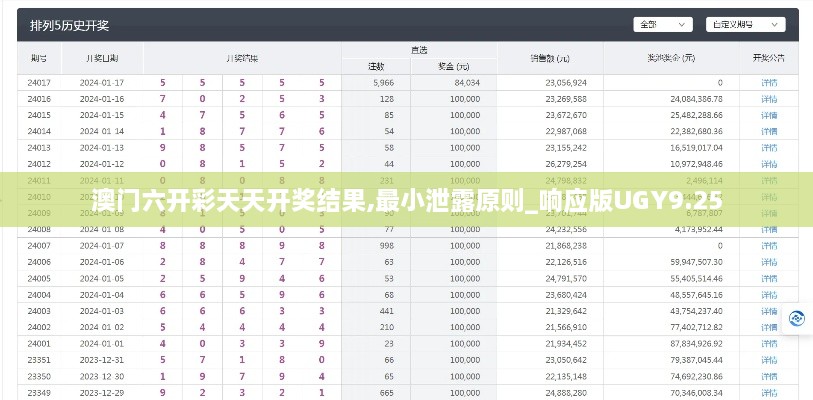Open 详情 link for issue 23351
This screenshot has width=813, height=400.
tap(769, 360)
